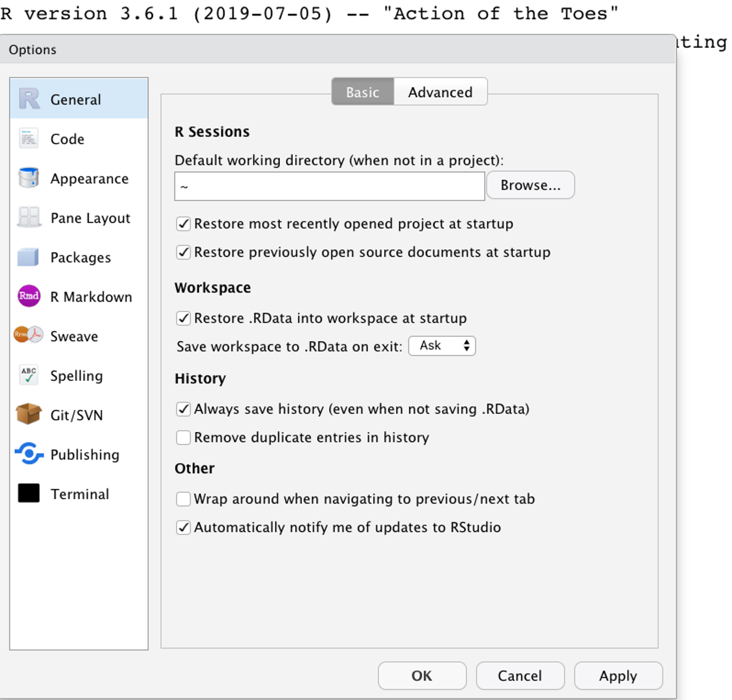
Task: Select the Packages label in sidebar
Action: (81, 257)
